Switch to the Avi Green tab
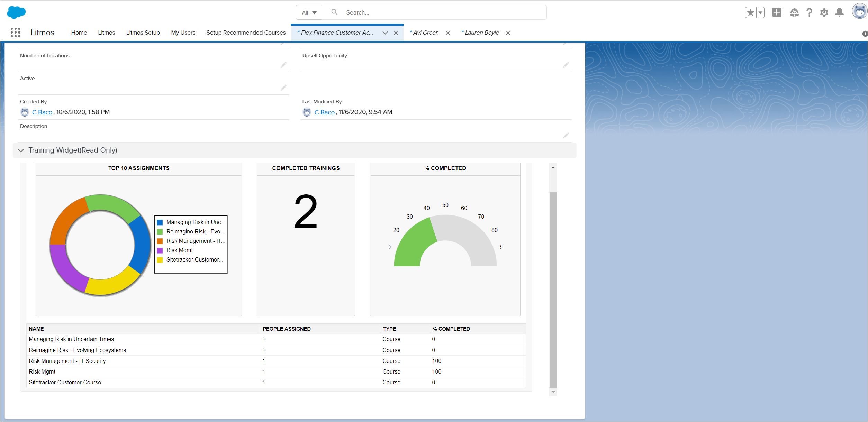 (425, 33)
